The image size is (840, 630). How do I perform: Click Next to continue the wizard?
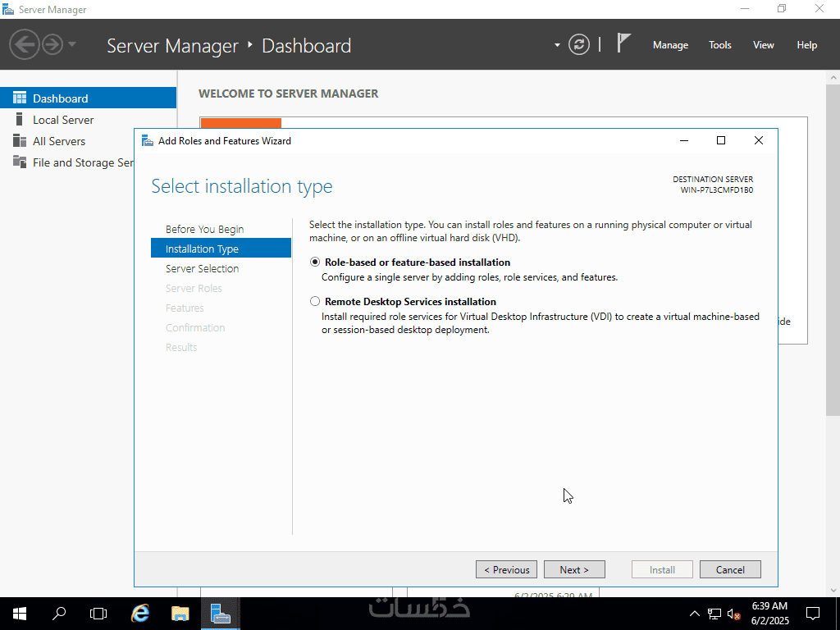tap(574, 569)
